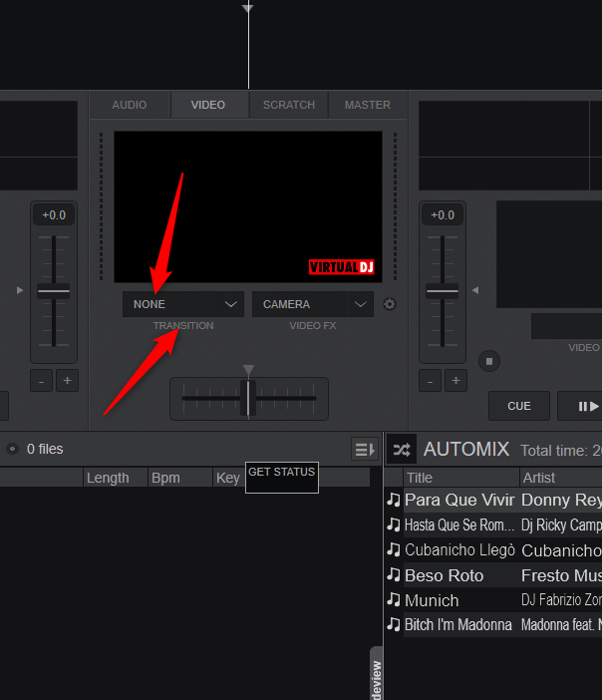
Task: Click the video preview window
Action: (248, 206)
